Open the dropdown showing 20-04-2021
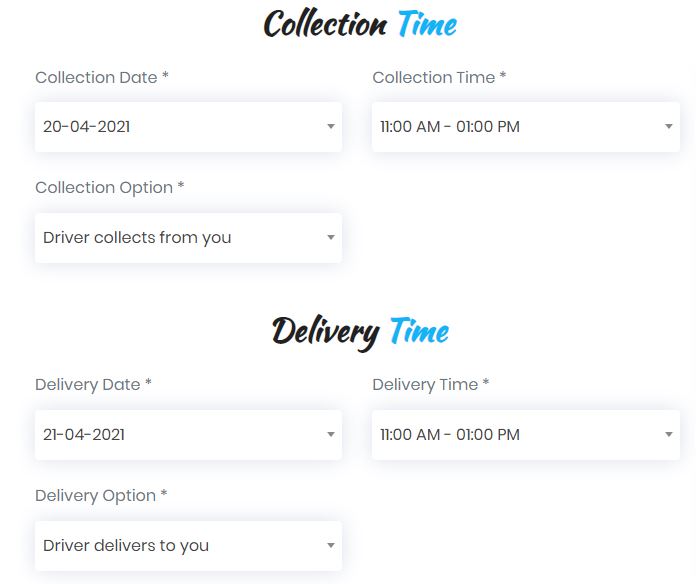The height and width of the screenshot is (584, 696). click(188, 127)
